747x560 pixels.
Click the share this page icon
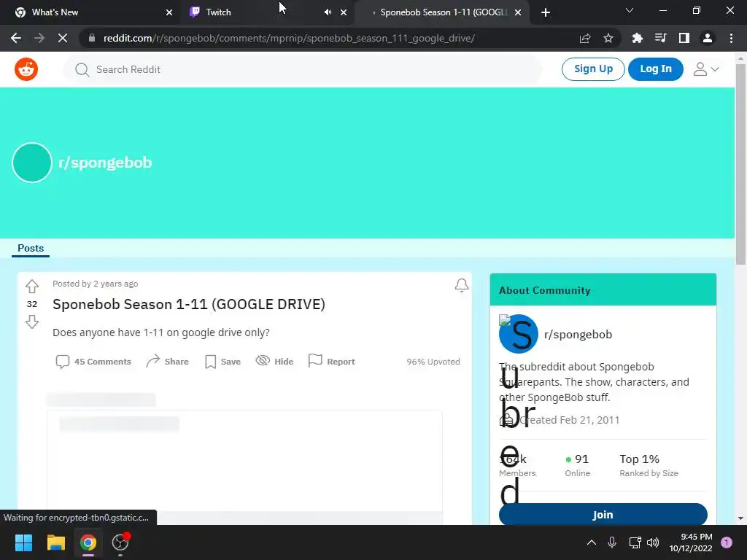[584, 38]
